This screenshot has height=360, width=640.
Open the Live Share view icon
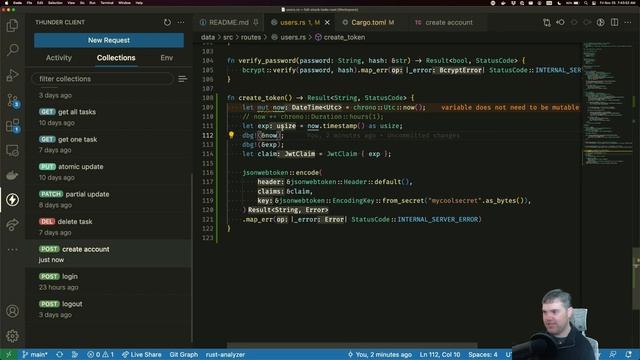tap(12, 224)
